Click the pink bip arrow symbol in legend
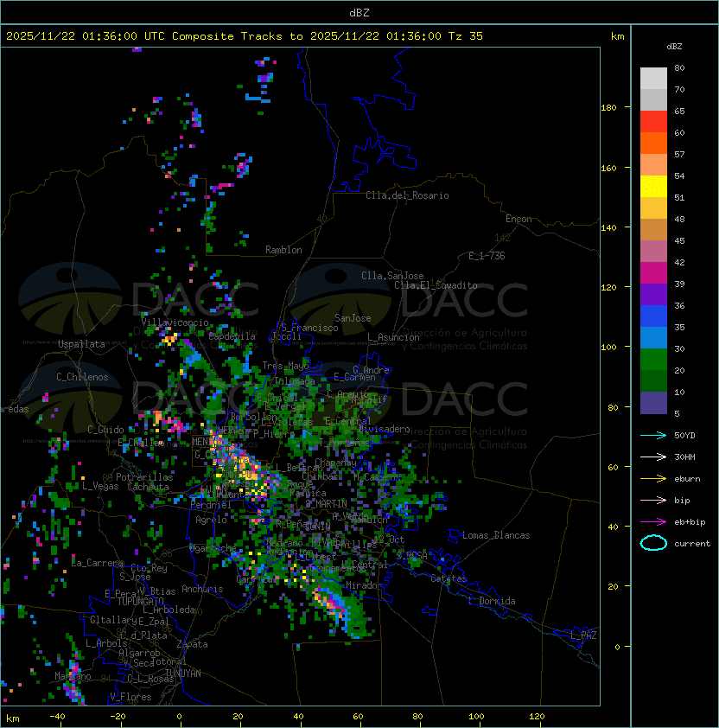The width and height of the screenshot is (719, 728). point(653,500)
